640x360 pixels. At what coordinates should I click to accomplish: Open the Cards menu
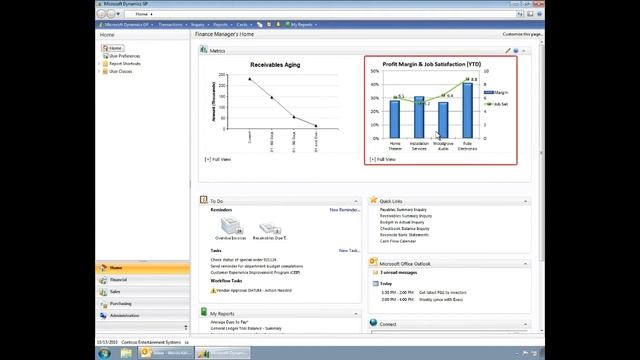[244, 24]
